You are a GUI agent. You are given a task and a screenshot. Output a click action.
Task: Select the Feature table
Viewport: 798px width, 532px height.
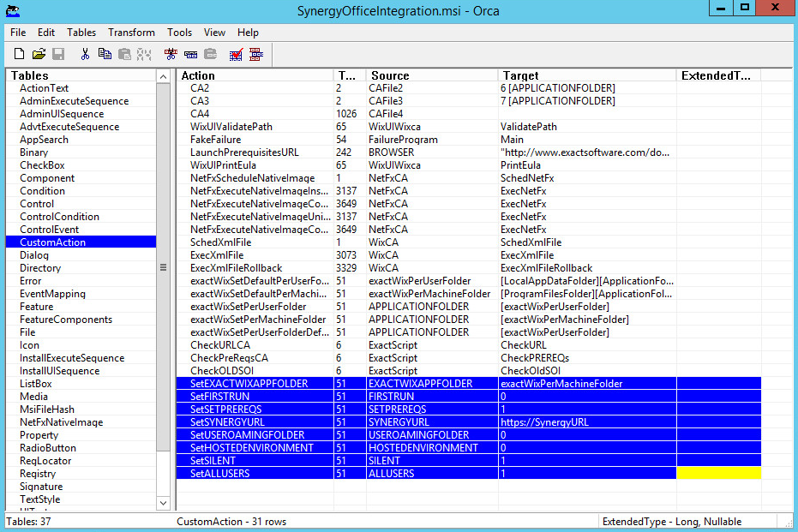click(x=36, y=307)
